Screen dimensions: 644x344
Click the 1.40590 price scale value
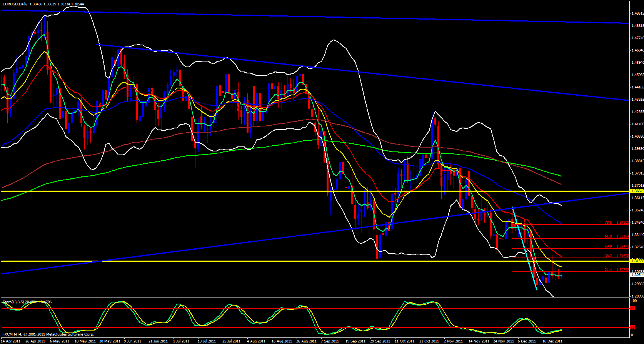pos(637,136)
